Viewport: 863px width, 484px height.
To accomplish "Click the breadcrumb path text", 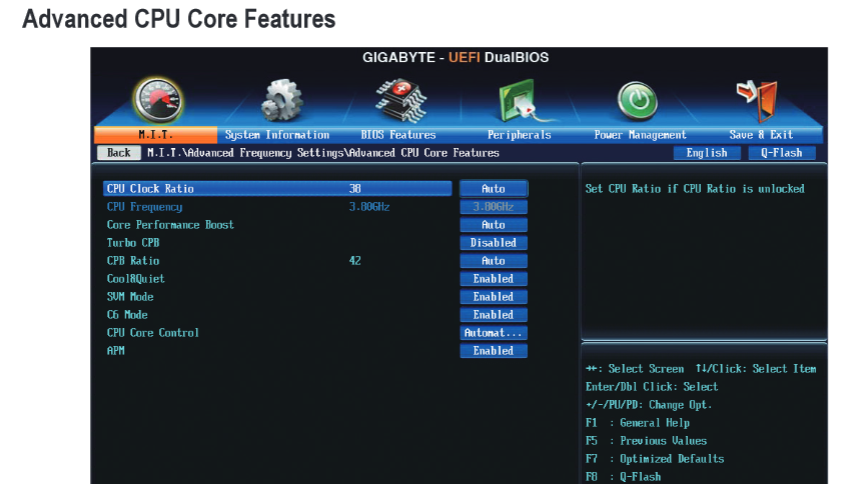I will tap(323, 153).
